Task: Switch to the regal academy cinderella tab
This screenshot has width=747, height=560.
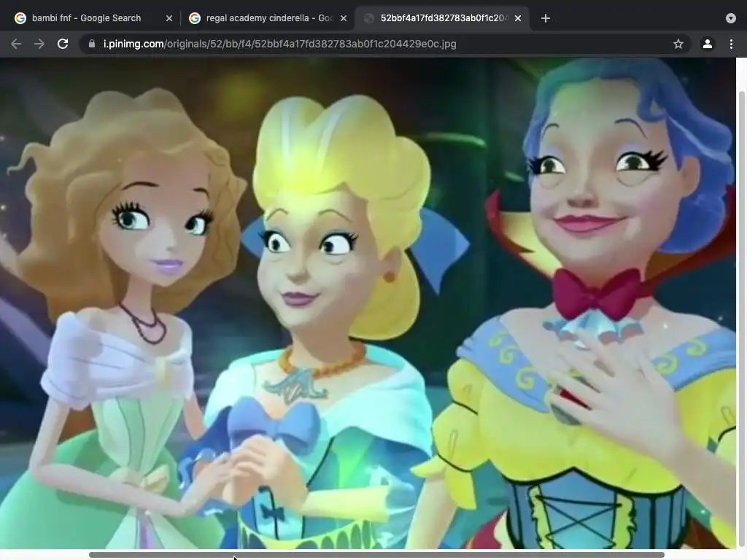Action: [267, 18]
